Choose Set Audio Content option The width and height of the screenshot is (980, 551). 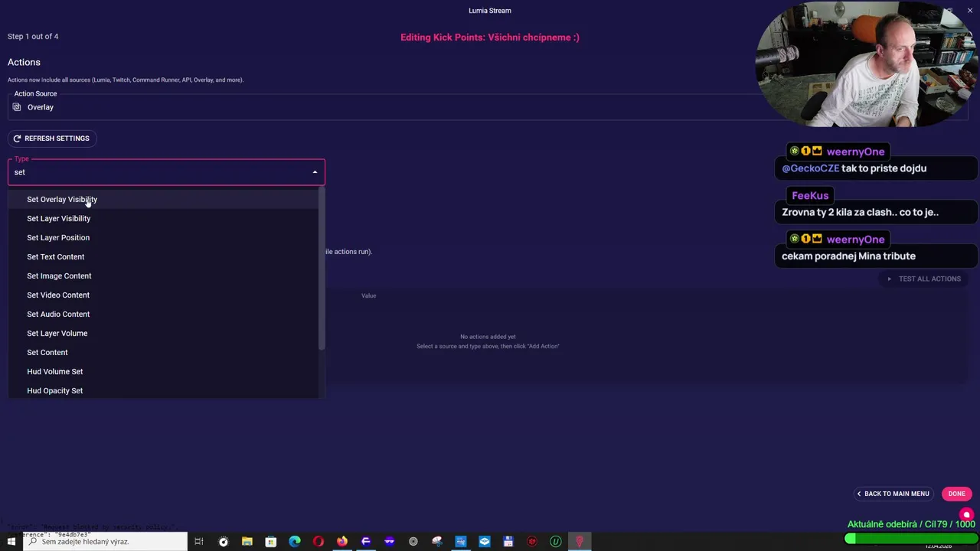[x=58, y=314]
